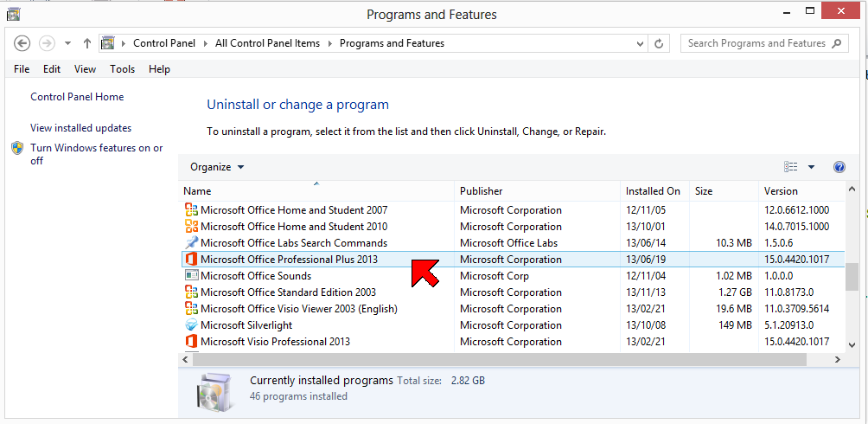Open the File menu
The height and width of the screenshot is (424, 868).
click(22, 69)
